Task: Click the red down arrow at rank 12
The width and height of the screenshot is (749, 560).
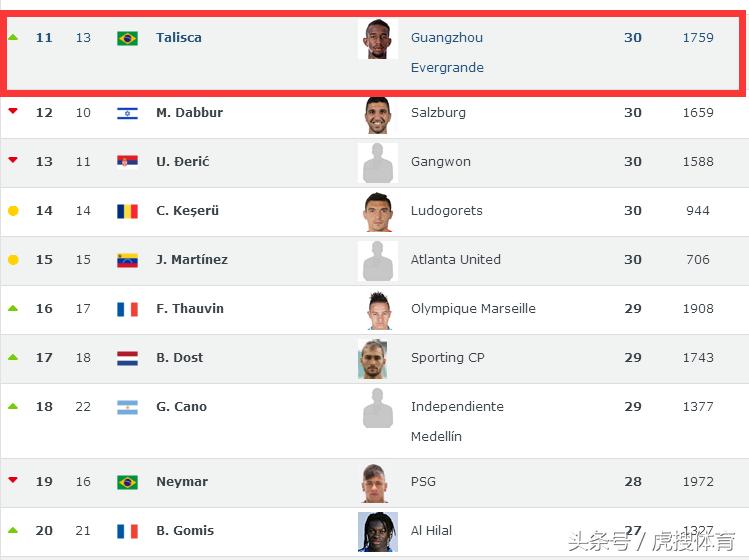Action: point(13,111)
